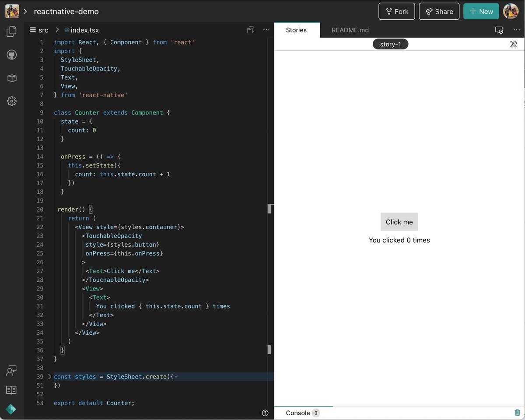Open the GitHub sidebar icon
This screenshot has height=420, width=525.
[12, 55]
